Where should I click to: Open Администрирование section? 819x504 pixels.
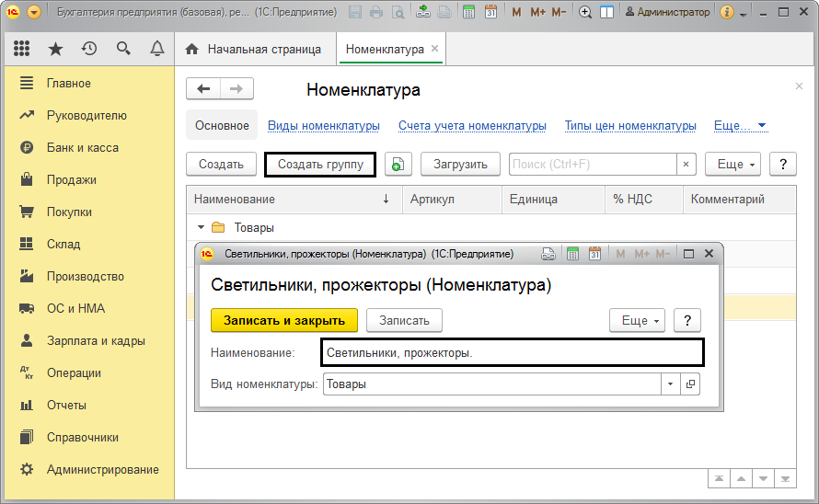[102, 470]
